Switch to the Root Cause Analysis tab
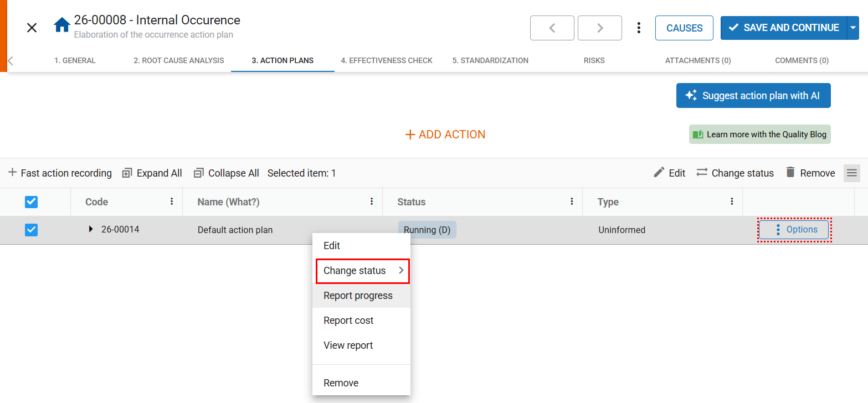 click(x=178, y=60)
